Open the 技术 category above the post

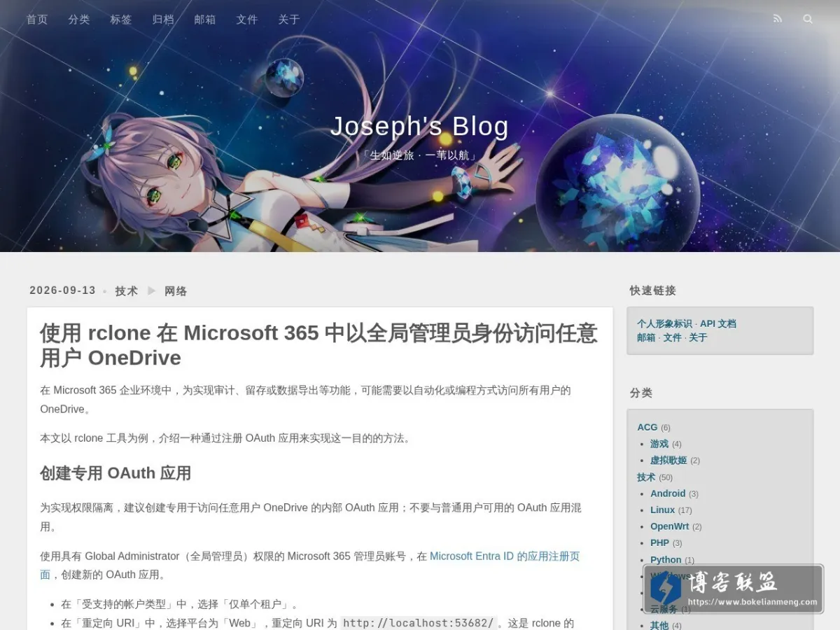coord(127,291)
